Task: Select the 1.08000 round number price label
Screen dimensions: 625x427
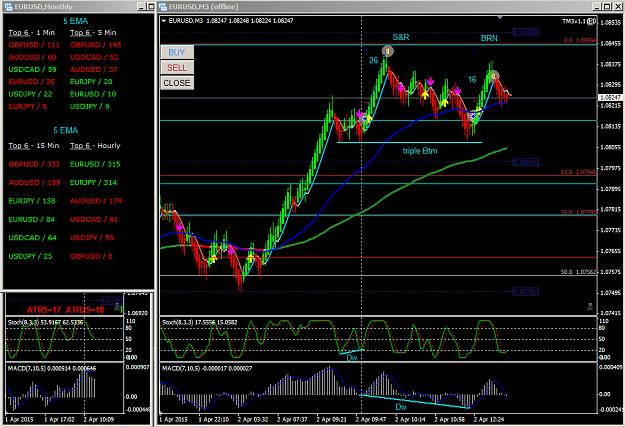Action: tap(526, 162)
